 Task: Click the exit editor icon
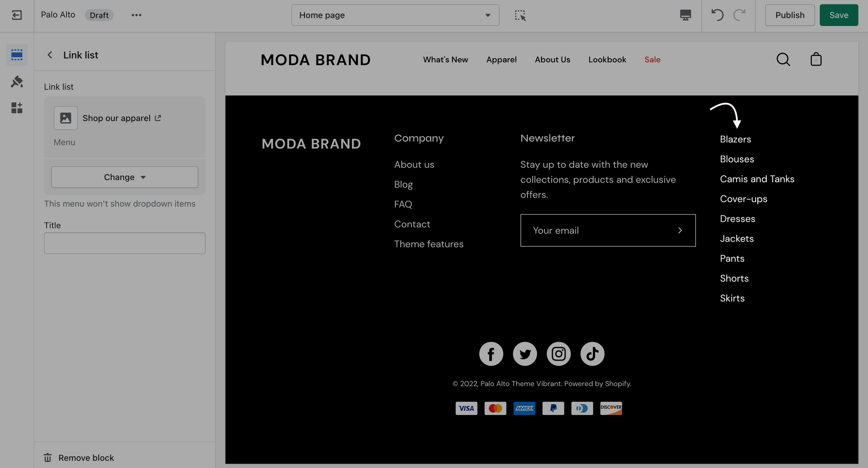tap(17, 15)
